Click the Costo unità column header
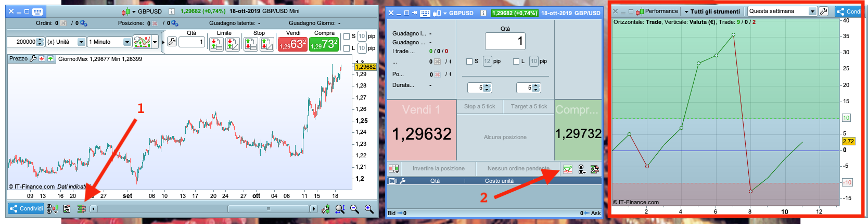This screenshot has height=224, width=868. click(500, 181)
